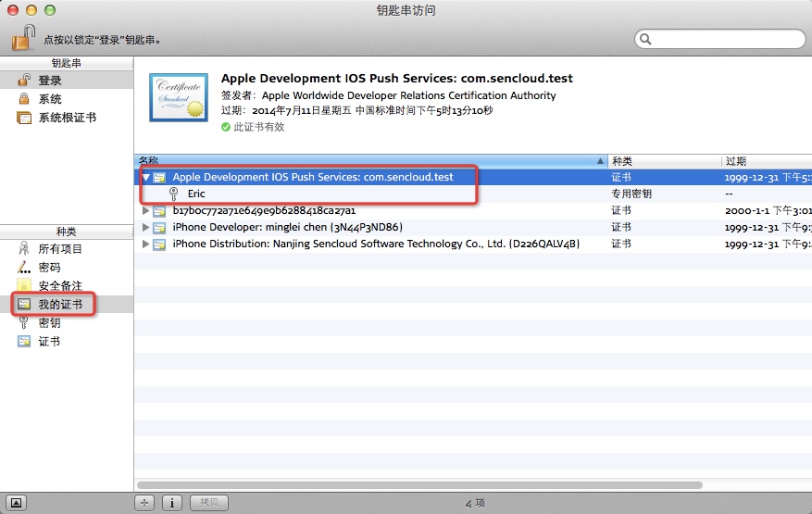Screen dimensions: 812x514
Task: Click the key icon beside 密钥
Action: [24, 323]
